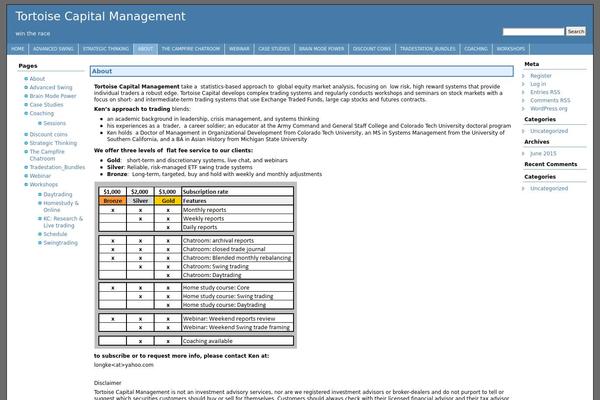Open the About link in Pages sidebar
Viewport: 600px width, 400px height.
tap(37, 78)
